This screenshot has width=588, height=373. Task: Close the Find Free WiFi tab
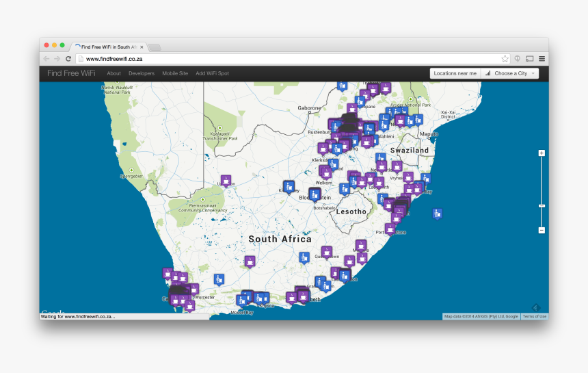(142, 47)
